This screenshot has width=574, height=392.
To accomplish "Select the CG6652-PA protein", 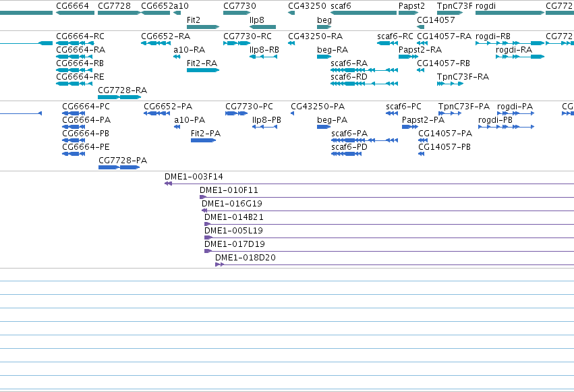I will 157,113.
